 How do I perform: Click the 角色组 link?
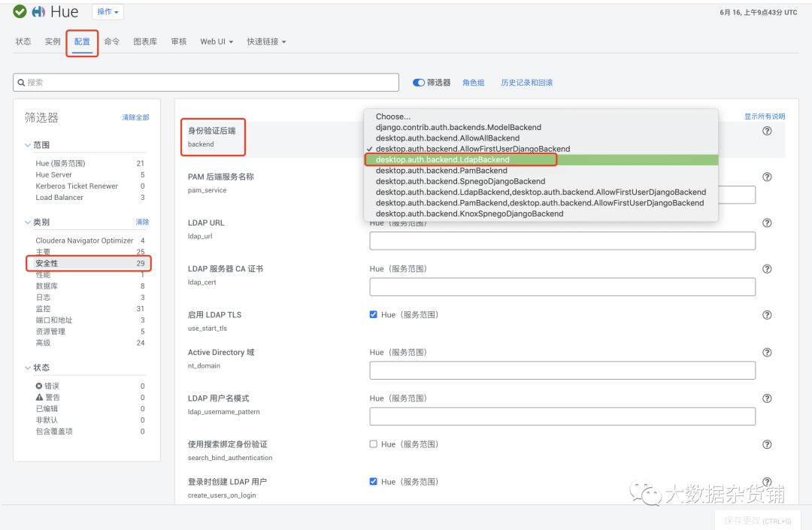(474, 83)
